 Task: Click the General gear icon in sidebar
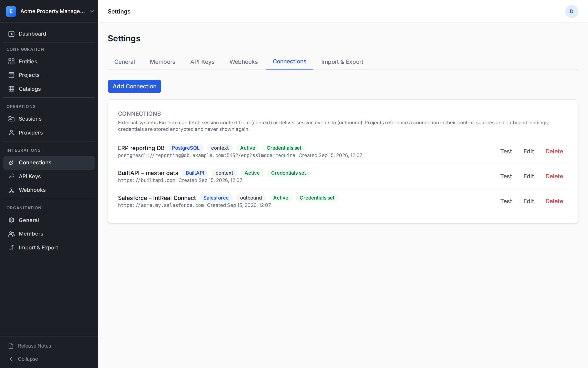point(11,220)
